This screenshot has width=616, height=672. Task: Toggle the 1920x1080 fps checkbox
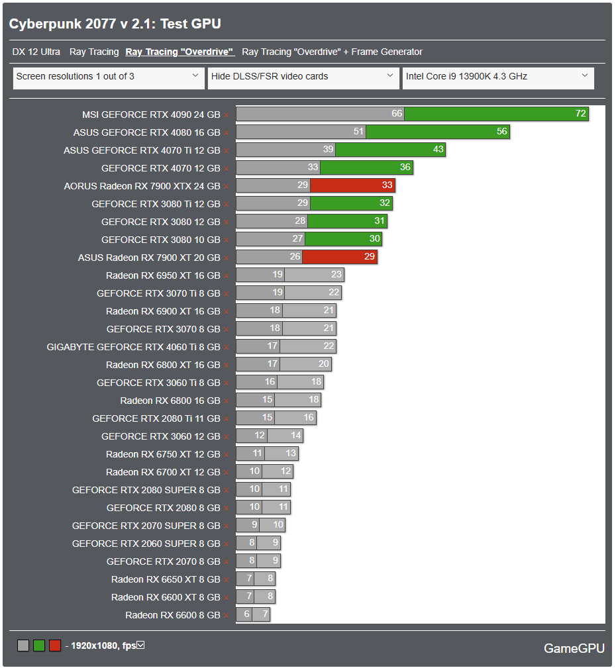point(140,645)
